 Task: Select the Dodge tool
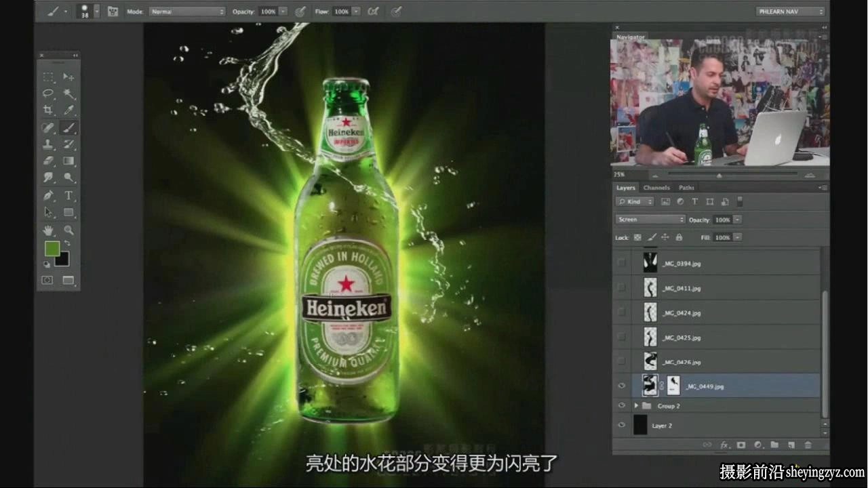pyautogui.click(x=68, y=178)
